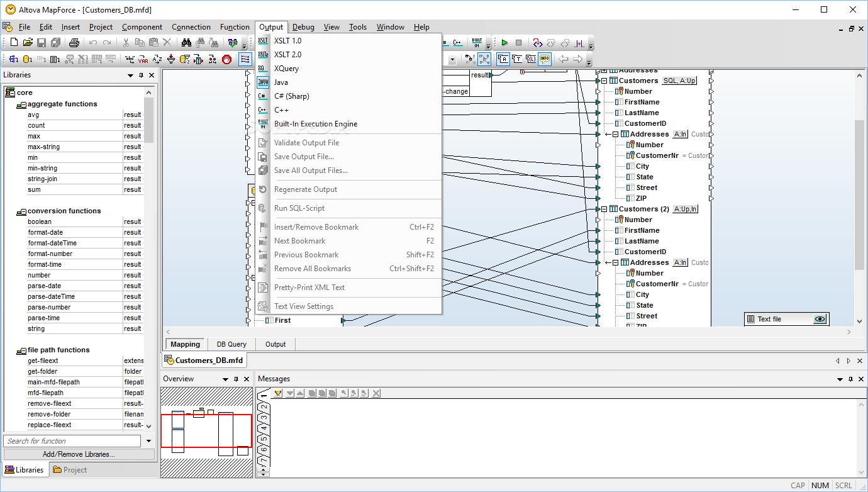Image resolution: width=868 pixels, height=492 pixels.
Task: Insert a database component
Action: tap(26, 59)
